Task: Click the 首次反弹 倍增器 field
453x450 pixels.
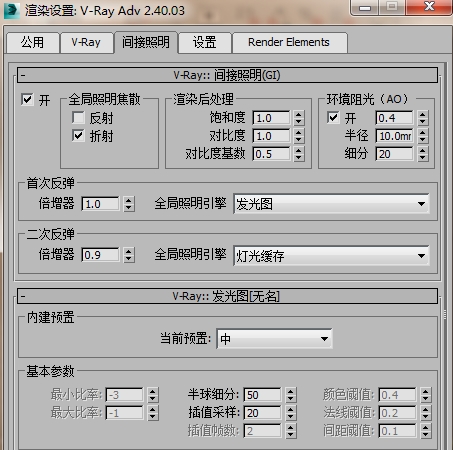Action: (x=100, y=204)
